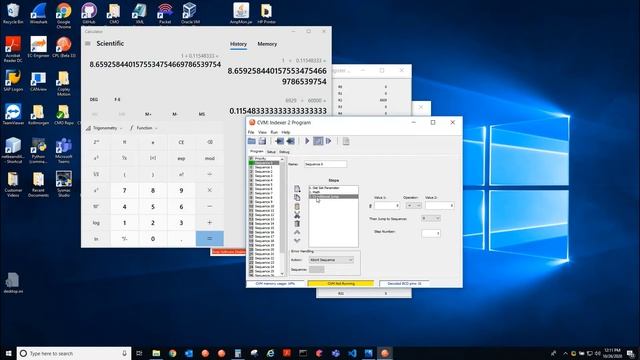Screen dimensions: 640x360
Task: Toggle the DEG angle unit in Calculator
Action: click(93, 100)
